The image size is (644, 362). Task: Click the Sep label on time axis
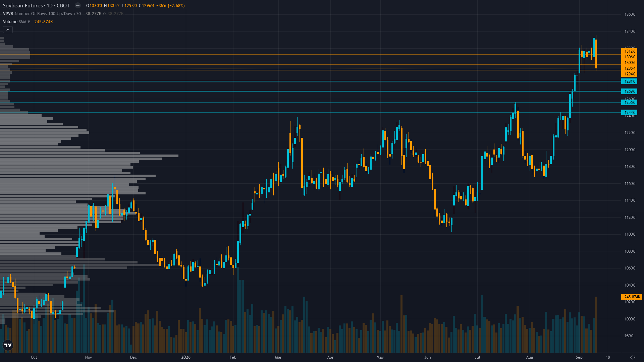click(579, 357)
